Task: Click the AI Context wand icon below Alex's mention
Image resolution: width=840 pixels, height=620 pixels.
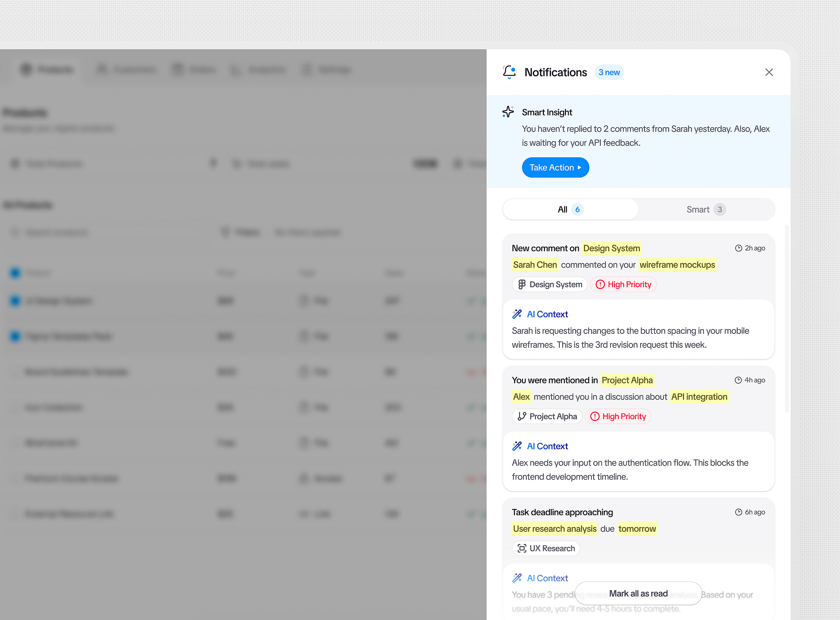Action: click(517, 446)
